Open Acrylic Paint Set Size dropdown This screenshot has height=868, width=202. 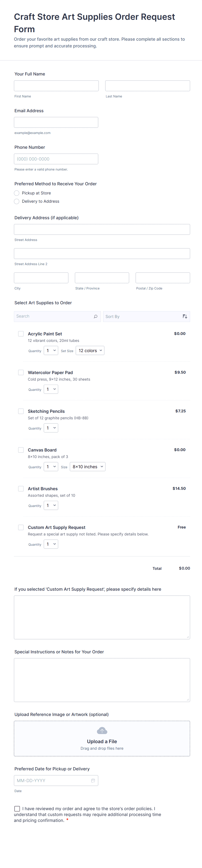coord(90,351)
